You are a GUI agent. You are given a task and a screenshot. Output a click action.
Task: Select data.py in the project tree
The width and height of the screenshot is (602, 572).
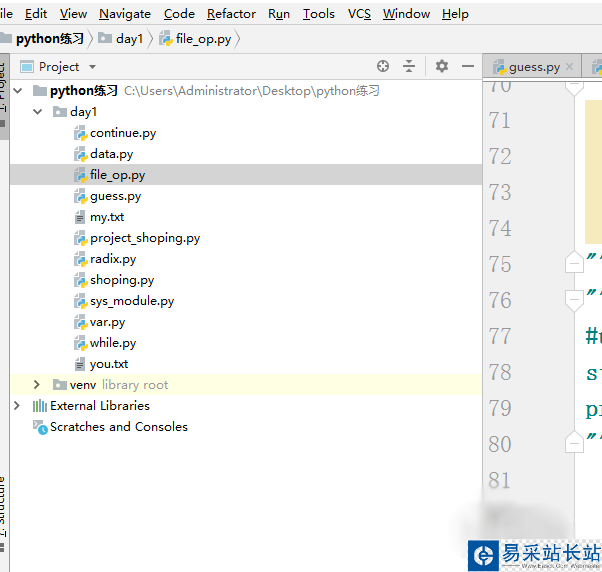coord(111,154)
